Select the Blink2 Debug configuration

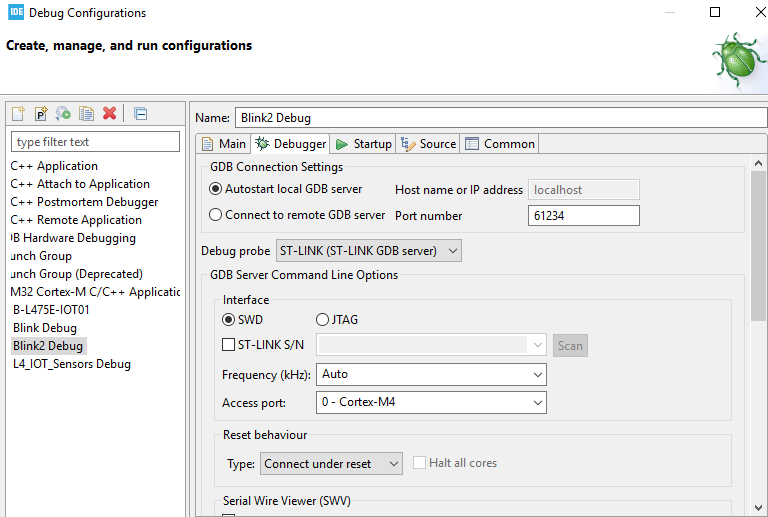pos(48,346)
